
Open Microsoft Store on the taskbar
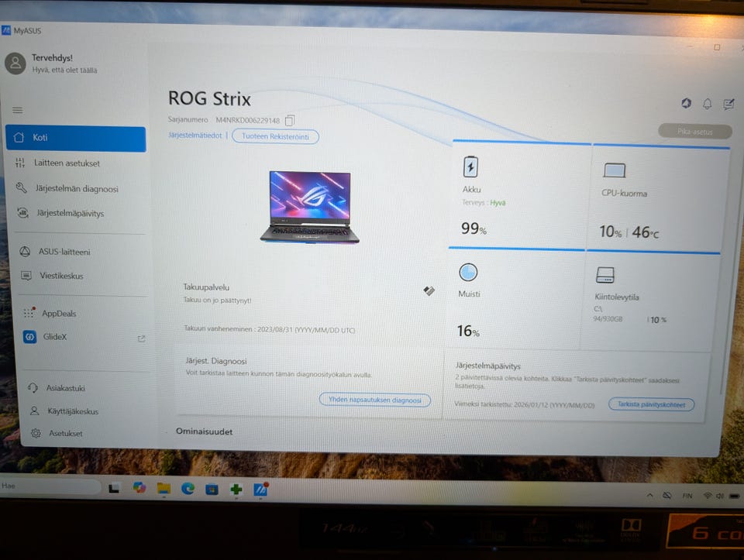tap(212, 489)
